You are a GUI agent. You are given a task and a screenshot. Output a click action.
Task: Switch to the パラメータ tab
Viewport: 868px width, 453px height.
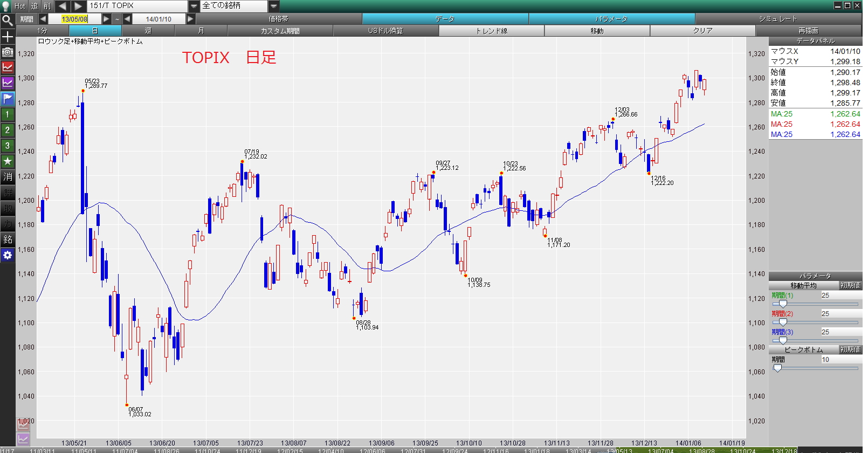click(612, 19)
